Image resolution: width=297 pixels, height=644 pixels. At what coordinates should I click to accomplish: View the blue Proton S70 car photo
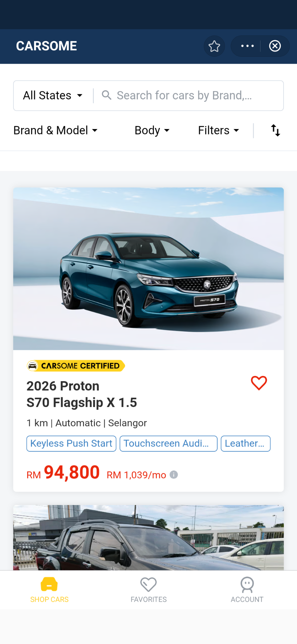[148, 269]
